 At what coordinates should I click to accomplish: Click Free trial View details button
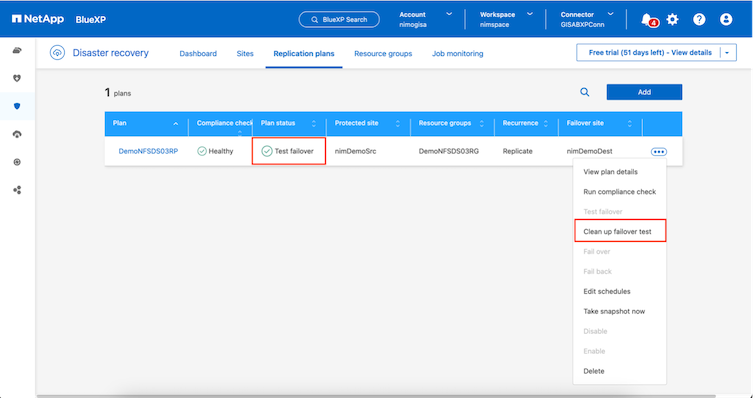pos(650,53)
